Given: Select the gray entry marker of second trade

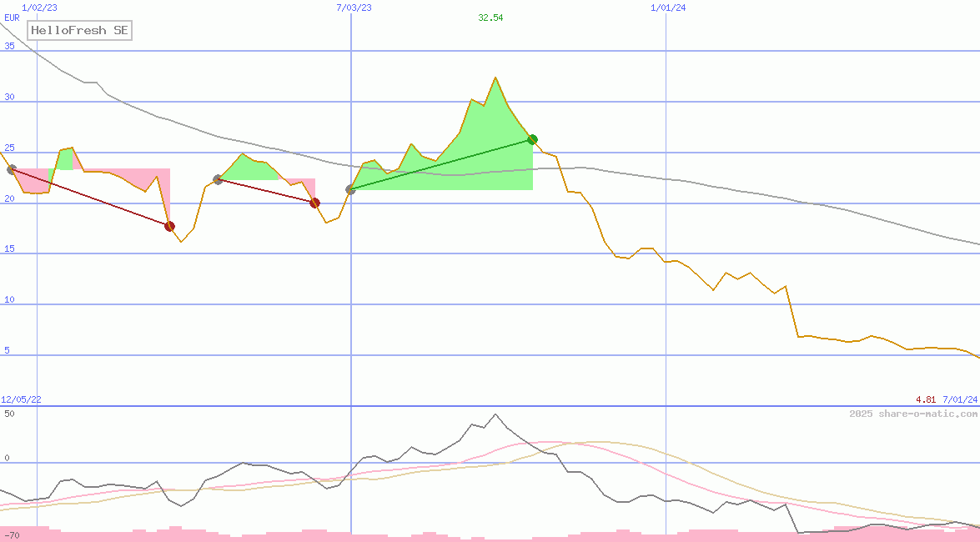Looking at the screenshot, I should [x=218, y=179].
